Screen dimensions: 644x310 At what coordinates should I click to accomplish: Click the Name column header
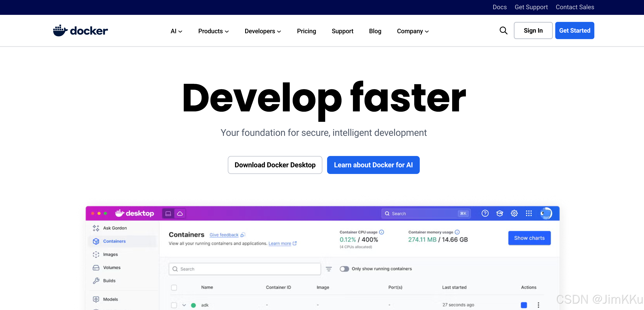pyautogui.click(x=207, y=288)
